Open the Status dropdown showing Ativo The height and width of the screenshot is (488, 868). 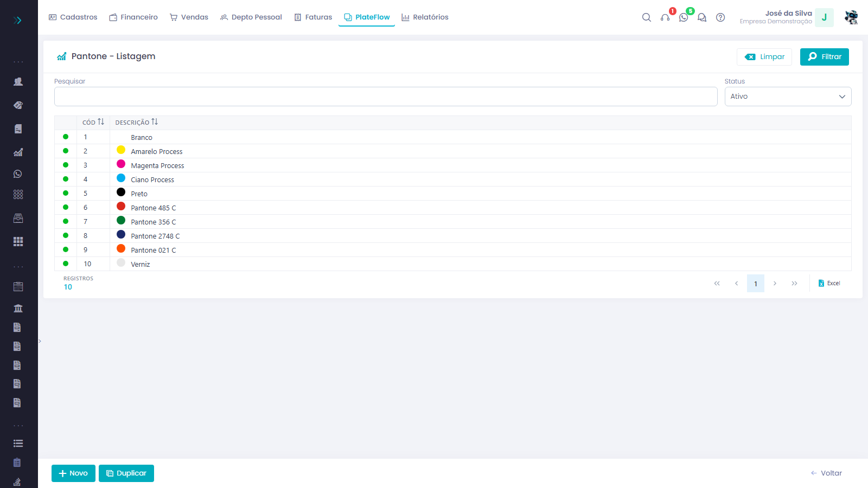click(x=788, y=97)
